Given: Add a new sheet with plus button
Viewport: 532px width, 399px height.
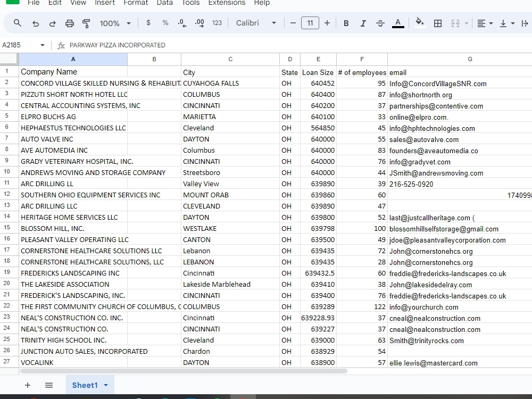Looking at the screenshot, I should pos(28,385).
